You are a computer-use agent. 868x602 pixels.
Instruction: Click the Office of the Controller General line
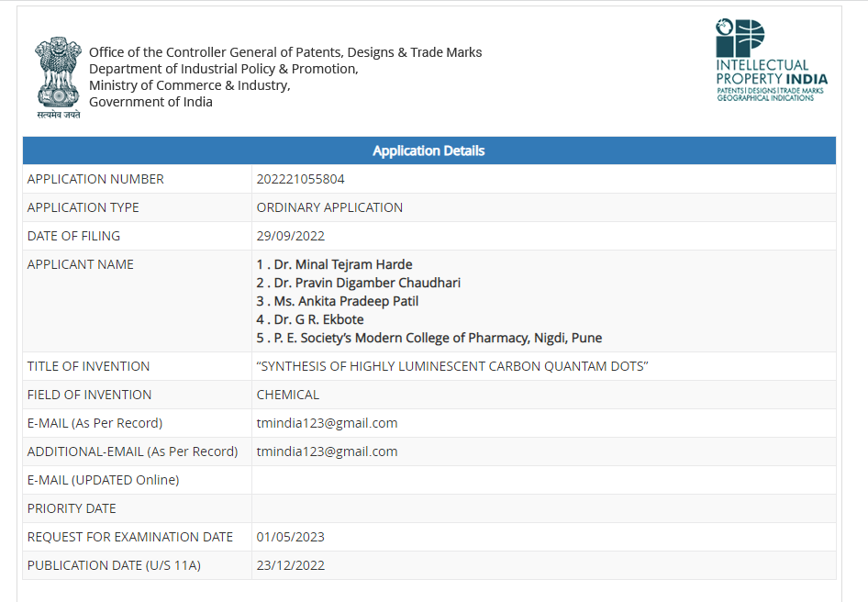(x=285, y=52)
